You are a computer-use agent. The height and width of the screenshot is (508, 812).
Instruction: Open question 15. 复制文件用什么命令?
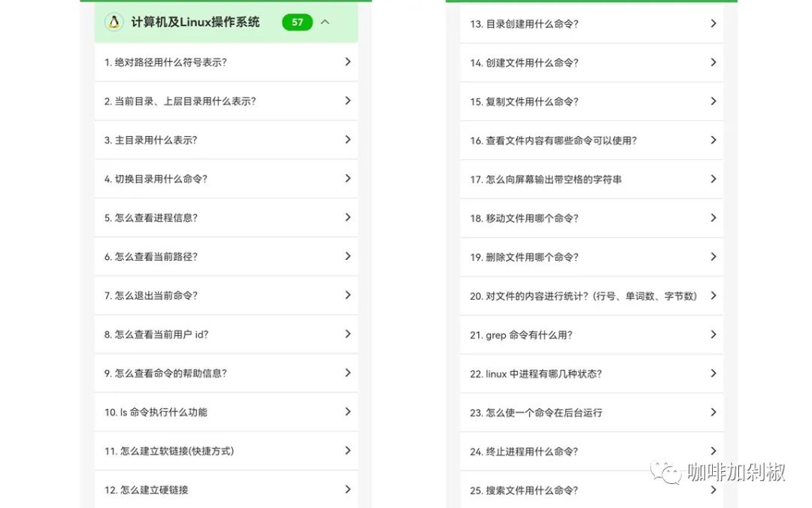click(592, 101)
